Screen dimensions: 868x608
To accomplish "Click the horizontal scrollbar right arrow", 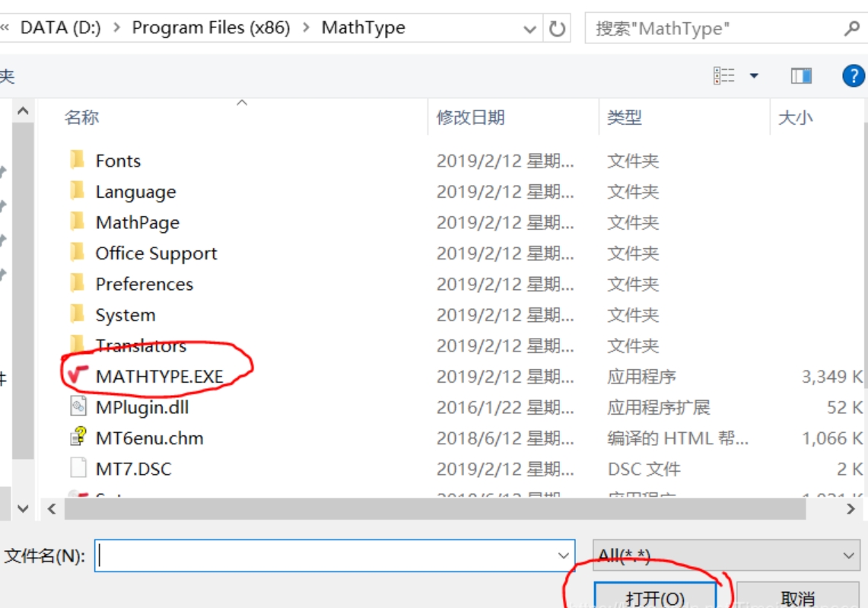I will click(x=851, y=508).
